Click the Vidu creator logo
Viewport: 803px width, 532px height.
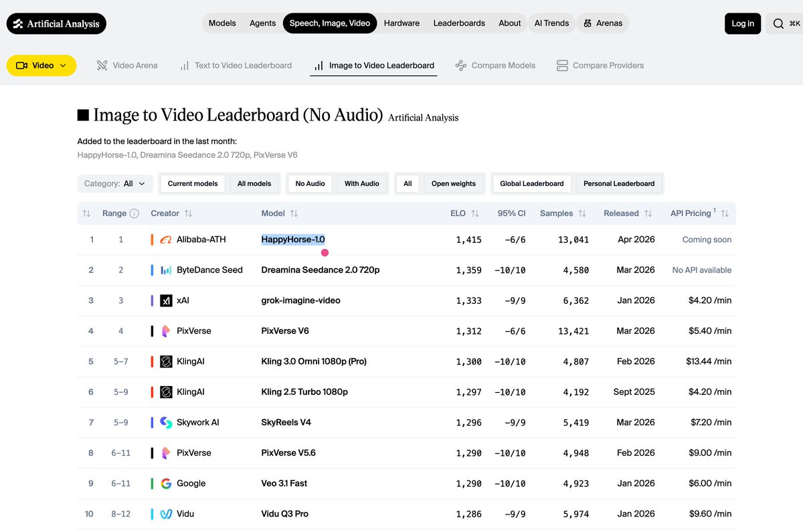[x=166, y=515]
